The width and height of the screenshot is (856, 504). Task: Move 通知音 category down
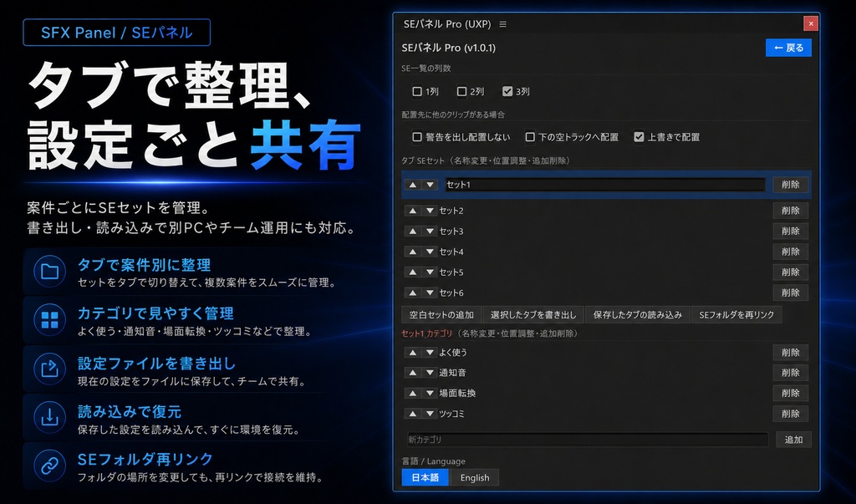(x=431, y=373)
